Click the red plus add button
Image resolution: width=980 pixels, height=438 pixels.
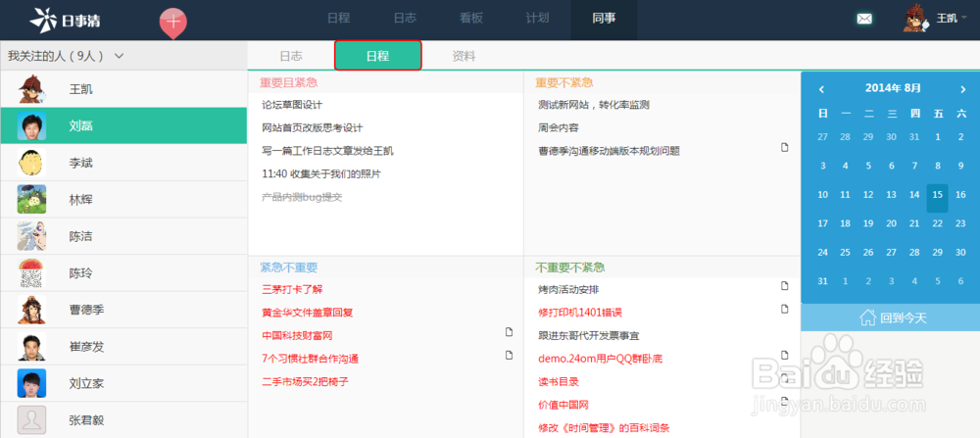coord(172,21)
